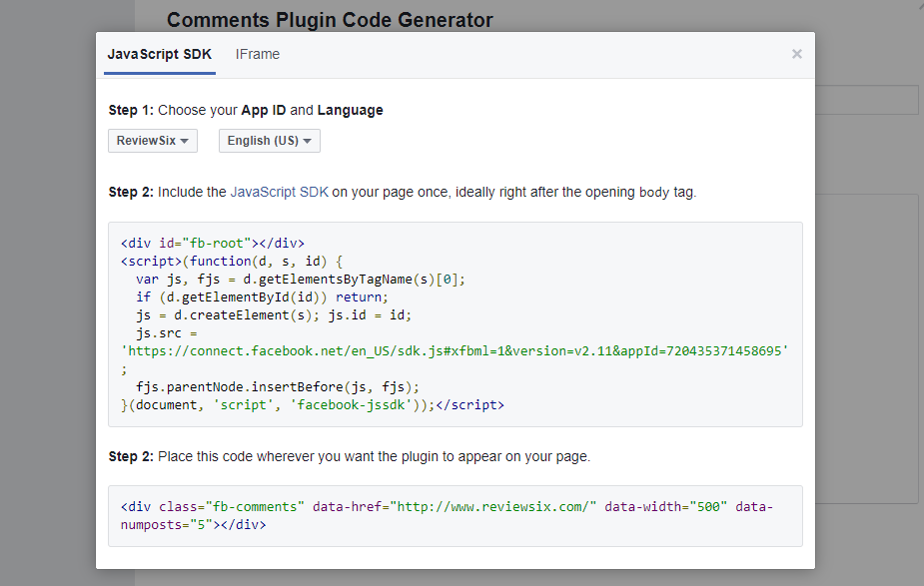The width and height of the screenshot is (924, 586).
Task: Click the data-width attribute in the embed code
Action: (661, 506)
